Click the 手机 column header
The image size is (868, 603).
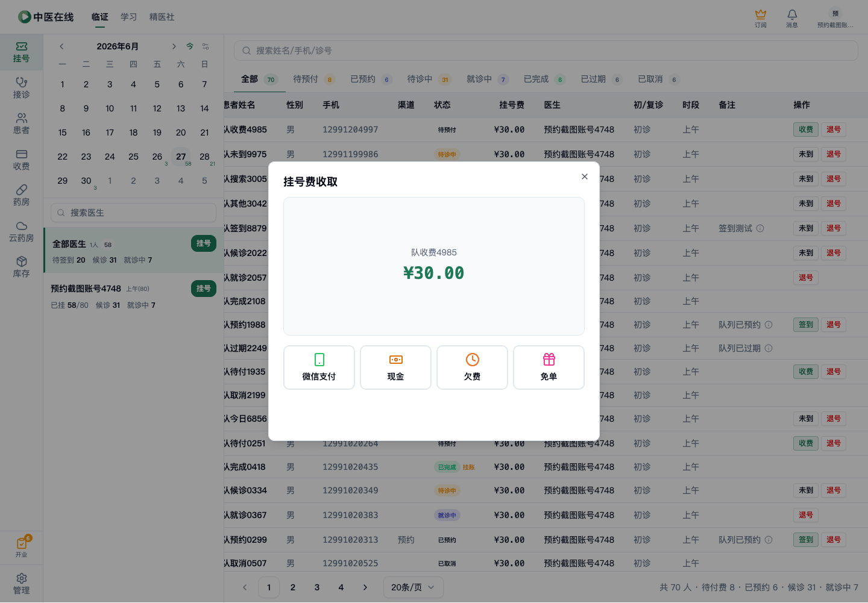pyautogui.click(x=331, y=105)
